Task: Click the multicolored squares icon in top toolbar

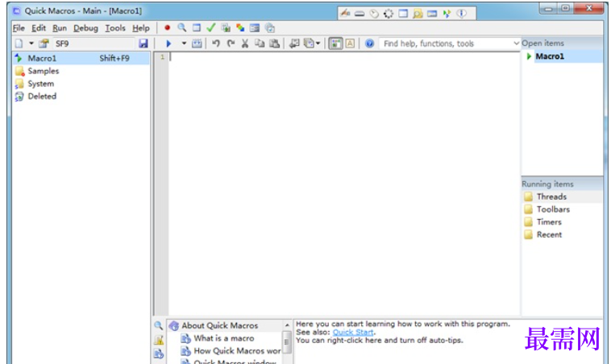Action: point(240,28)
